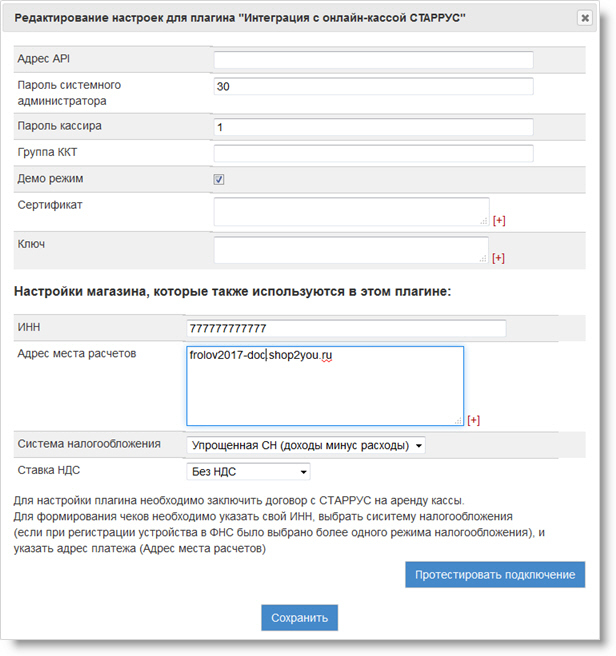The height and width of the screenshot is (656, 616).
Task: Click the Сертификат text area
Action: tap(351, 212)
